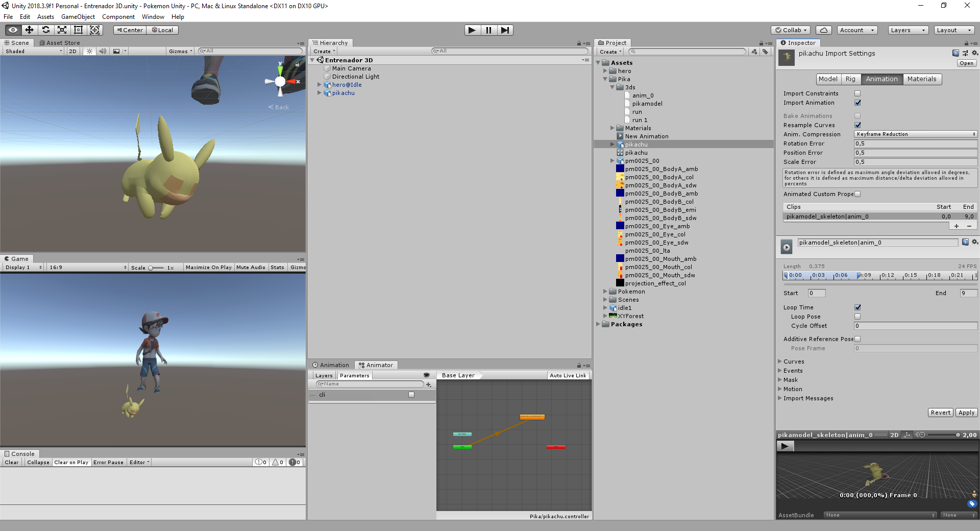Expand the hero@Idle object in Hierarchy

[x=320, y=85]
